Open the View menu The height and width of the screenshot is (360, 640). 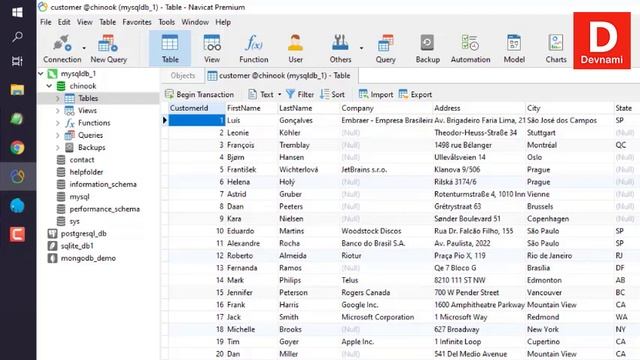pos(84,22)
